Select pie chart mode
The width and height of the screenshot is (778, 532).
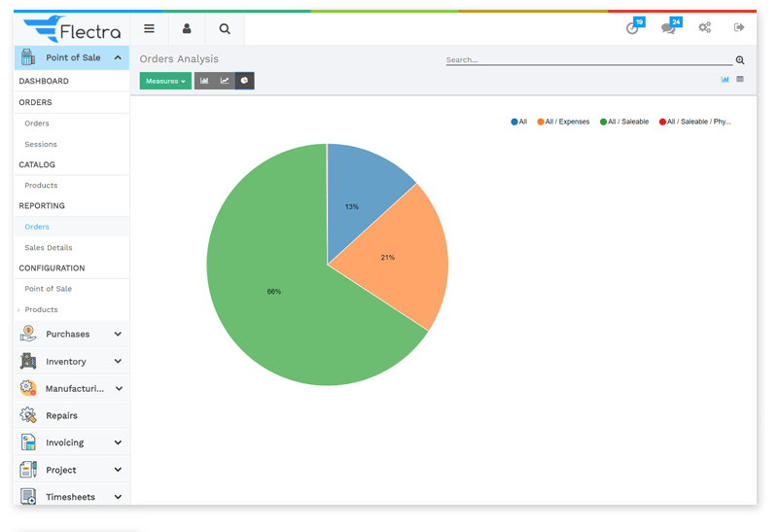244,81
